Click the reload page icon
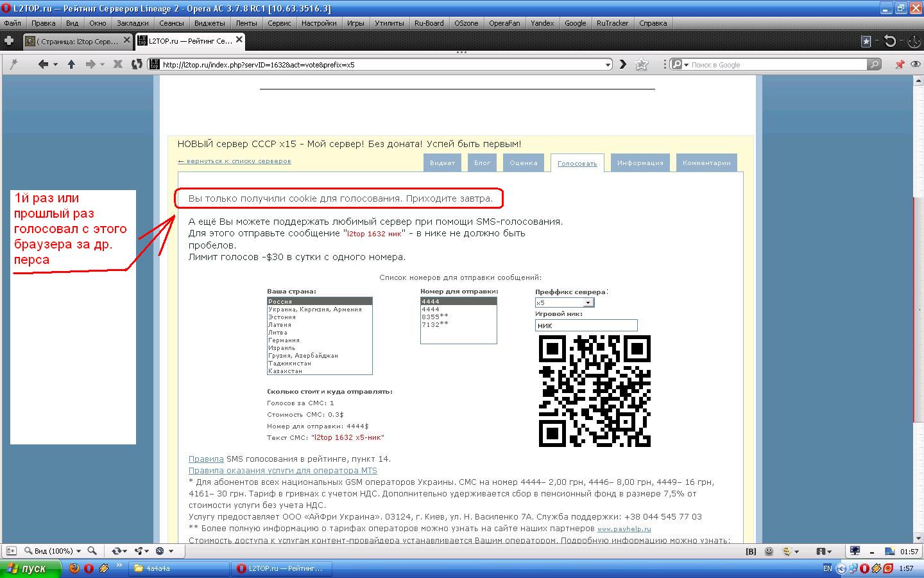The height and width of the screenshot is (578, 924). tap(136, 64)
